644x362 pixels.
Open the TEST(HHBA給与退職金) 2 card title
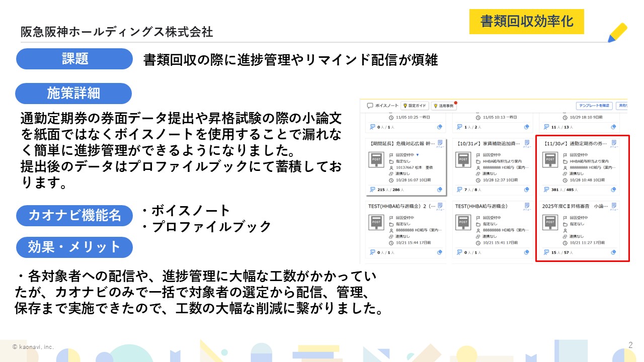tap(401, 206)
